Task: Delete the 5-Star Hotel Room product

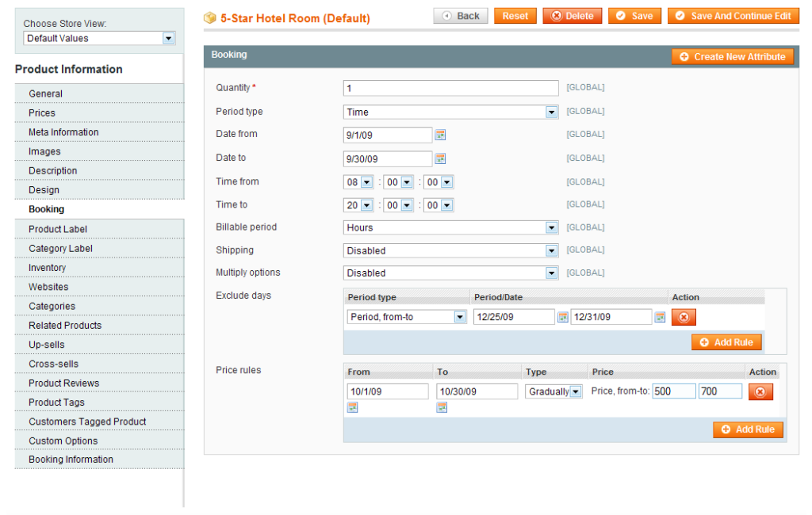Action: click(x=573, y=16)
